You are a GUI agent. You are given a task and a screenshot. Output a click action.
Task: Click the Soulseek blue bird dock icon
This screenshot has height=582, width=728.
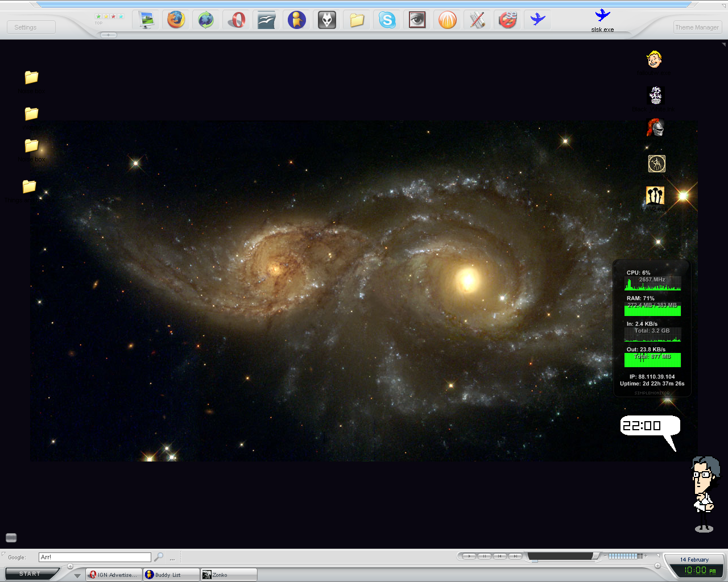[x=537, y=20]
